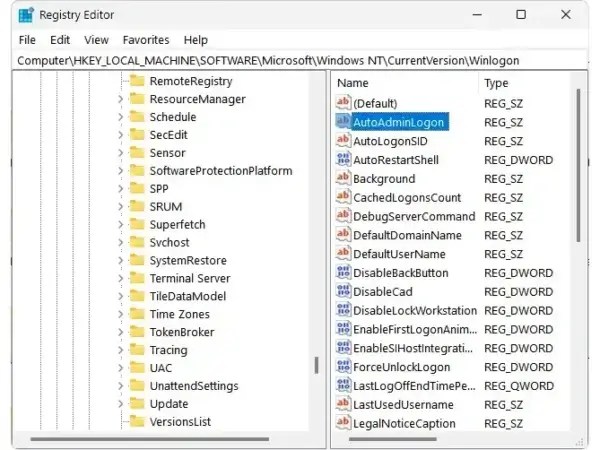Select the (Default) value string icon
Image resolution: width=600 pixels, height=450 pixels.
coord(343,103)
